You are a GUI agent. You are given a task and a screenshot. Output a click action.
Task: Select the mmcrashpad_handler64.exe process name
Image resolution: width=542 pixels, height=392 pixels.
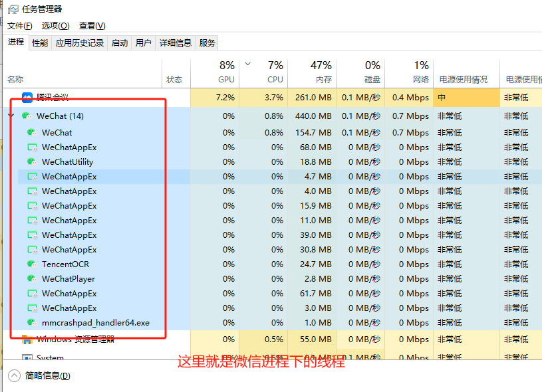coord(96,323)
